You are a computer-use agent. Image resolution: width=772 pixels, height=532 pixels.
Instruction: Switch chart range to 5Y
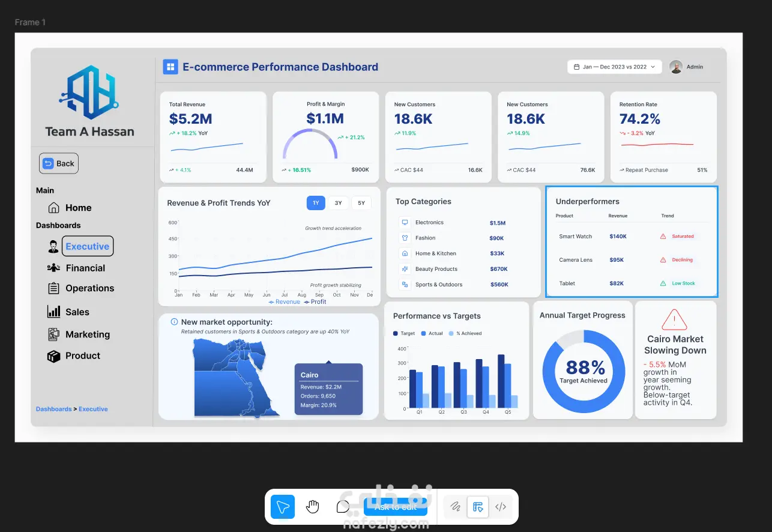click(361, 203)
